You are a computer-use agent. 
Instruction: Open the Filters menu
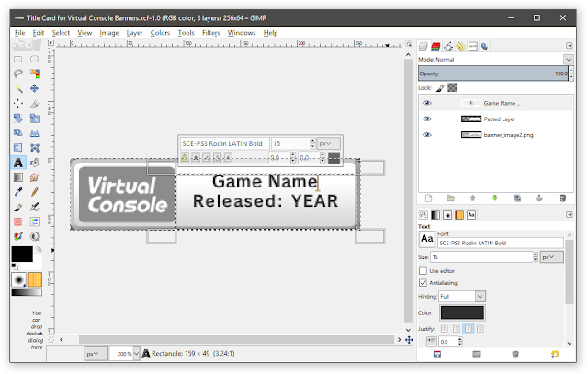tap(210, 33)
